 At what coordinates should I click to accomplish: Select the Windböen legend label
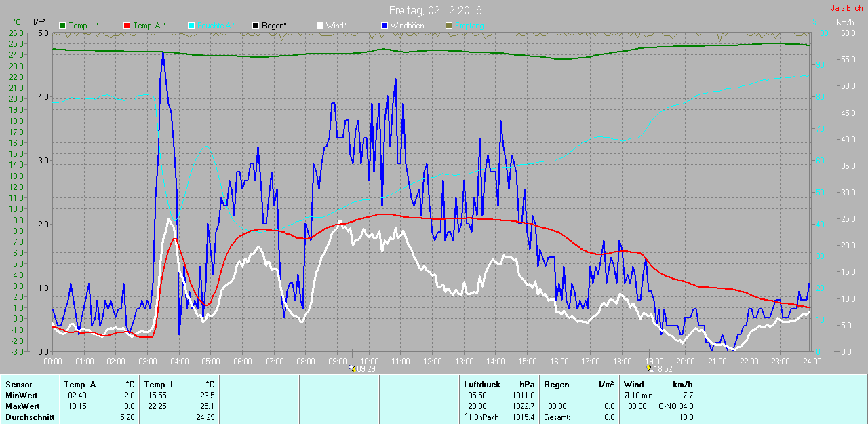[x=407, y=26]
